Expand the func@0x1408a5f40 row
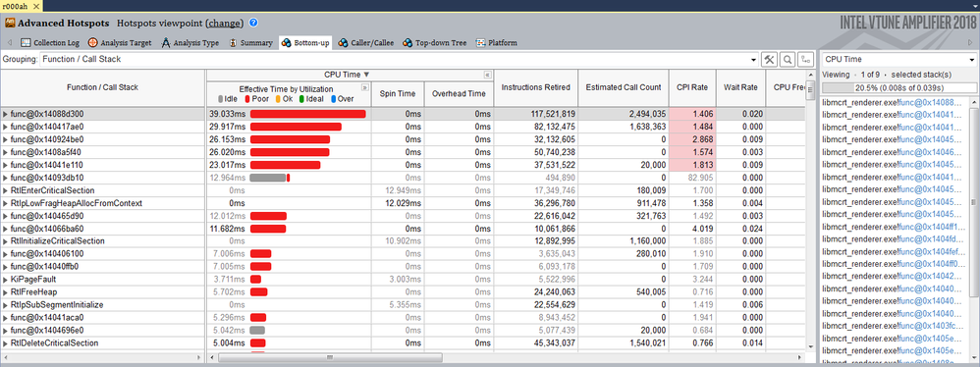980x367 pixels. (6, 152)
